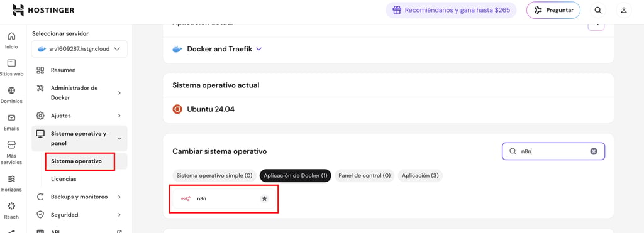The height and width of the screenshot is (233, 644).
Task: Click the Hostinger logo
Action: (43, 10)
